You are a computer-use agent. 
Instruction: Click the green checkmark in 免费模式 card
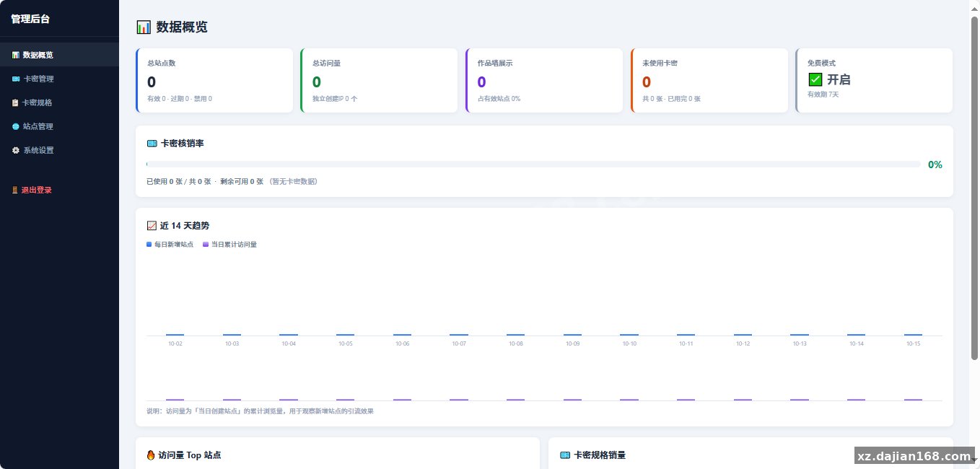pos(815,79)
